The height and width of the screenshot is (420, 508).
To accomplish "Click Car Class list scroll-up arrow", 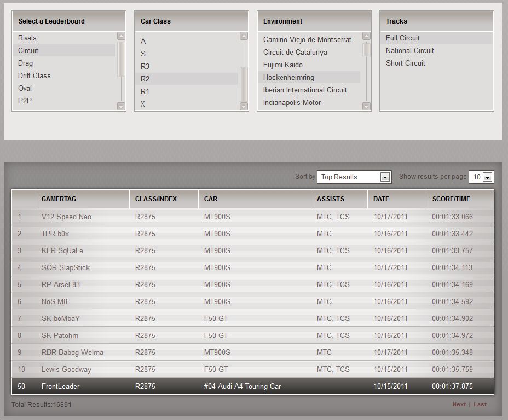I will pos(244,37).
